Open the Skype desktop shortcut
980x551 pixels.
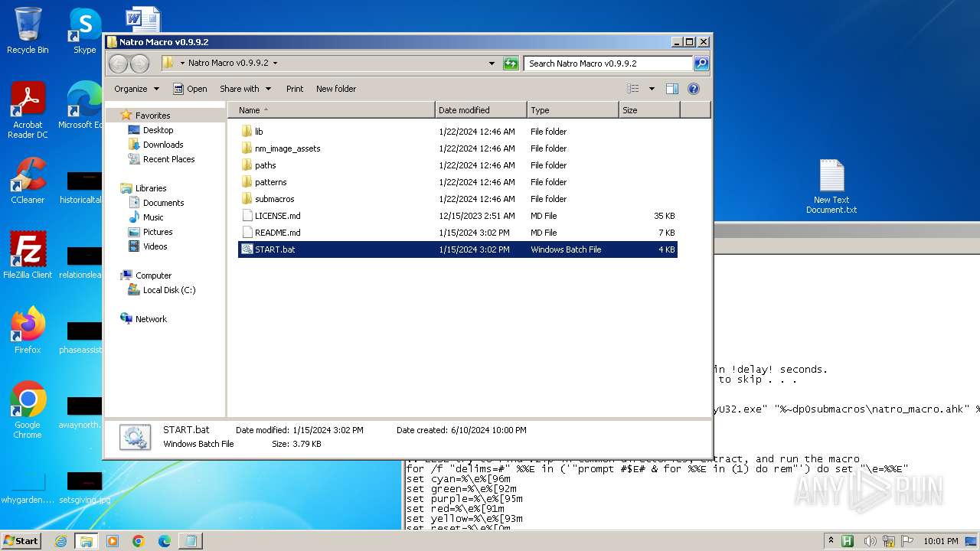(x=84, y=31)
